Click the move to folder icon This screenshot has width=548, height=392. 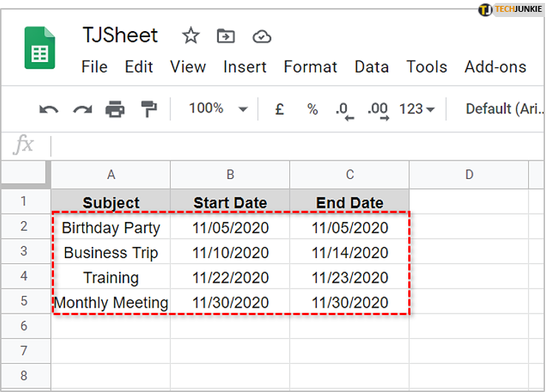pyautogui.click(x=226, y=36)
